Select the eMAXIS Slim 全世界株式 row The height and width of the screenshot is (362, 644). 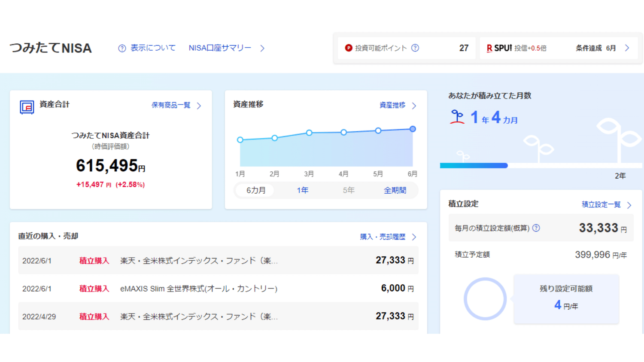(x=218, y=288)
